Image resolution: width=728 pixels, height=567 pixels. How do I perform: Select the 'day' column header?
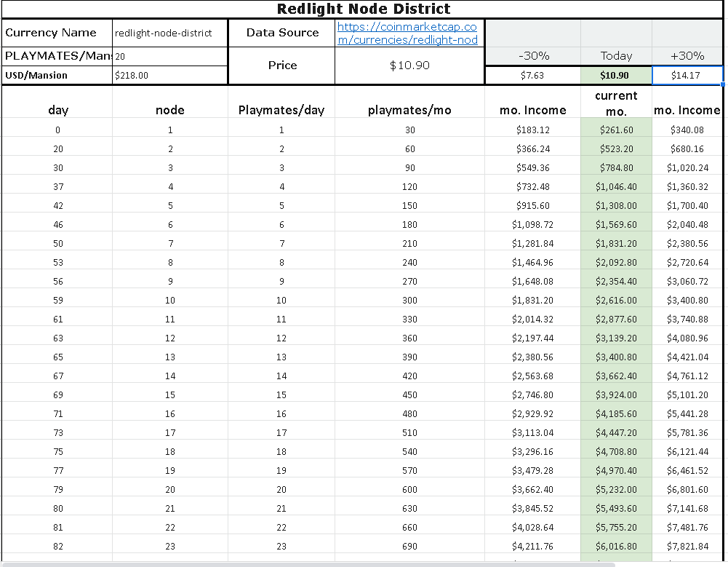(57, 102)
